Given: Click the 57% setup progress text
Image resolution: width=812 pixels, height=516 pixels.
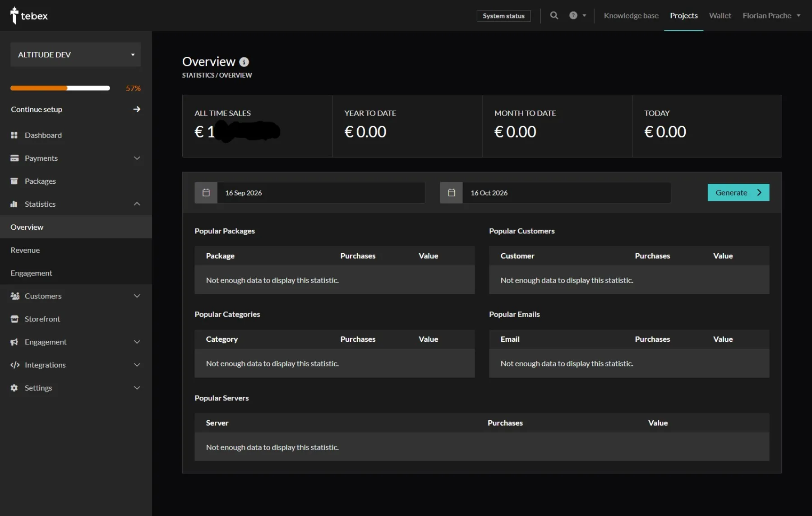Looking at the screenshot, I should click(x=133, y=88).
